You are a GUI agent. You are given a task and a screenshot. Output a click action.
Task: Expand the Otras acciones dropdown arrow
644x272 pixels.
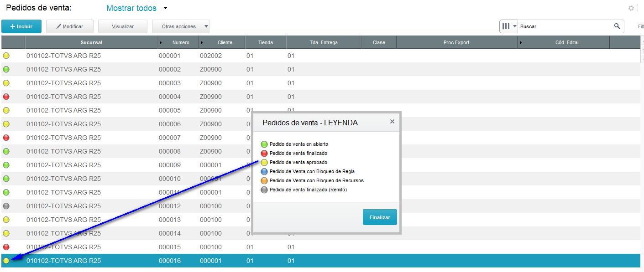[206, 26]
